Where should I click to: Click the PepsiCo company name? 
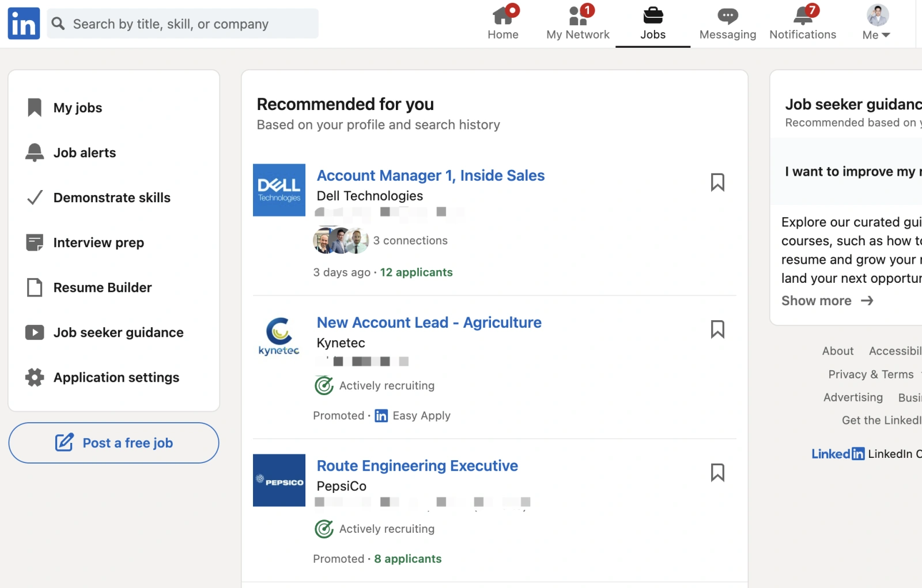point(342,486)
